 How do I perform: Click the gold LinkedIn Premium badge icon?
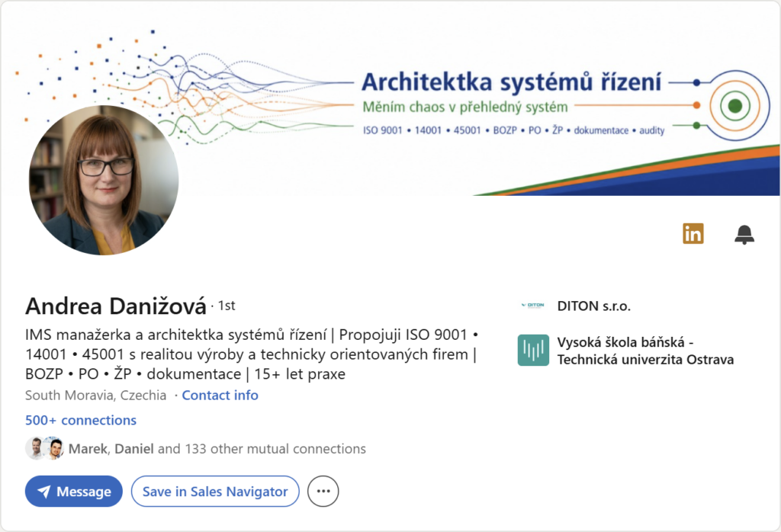click(x=693, y=233)
